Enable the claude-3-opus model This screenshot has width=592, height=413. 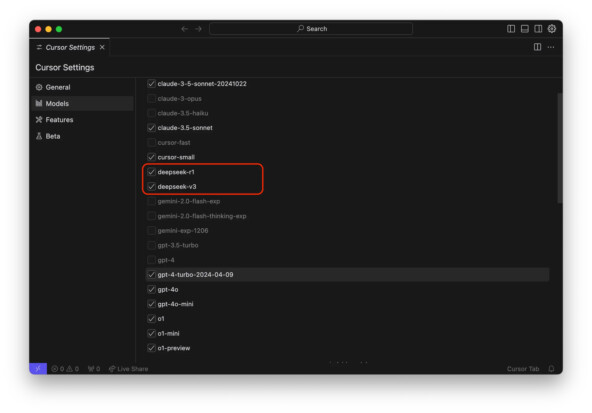click(151, 99)
